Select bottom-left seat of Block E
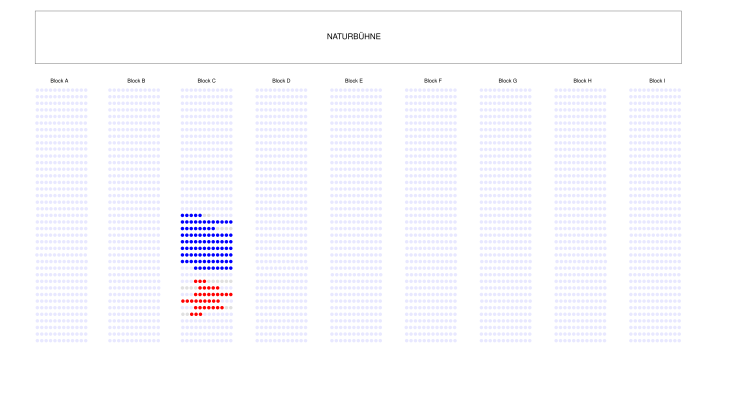The width and height of the screenshot is (743, 400). (333, 340)
